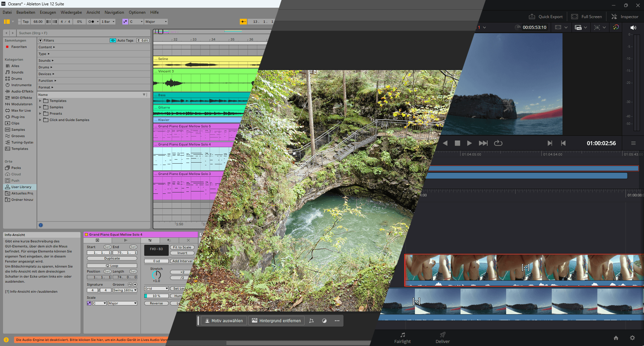Switch to the Fairlight page tab
This screenshot has height=346, width=644.
[402, 338]
